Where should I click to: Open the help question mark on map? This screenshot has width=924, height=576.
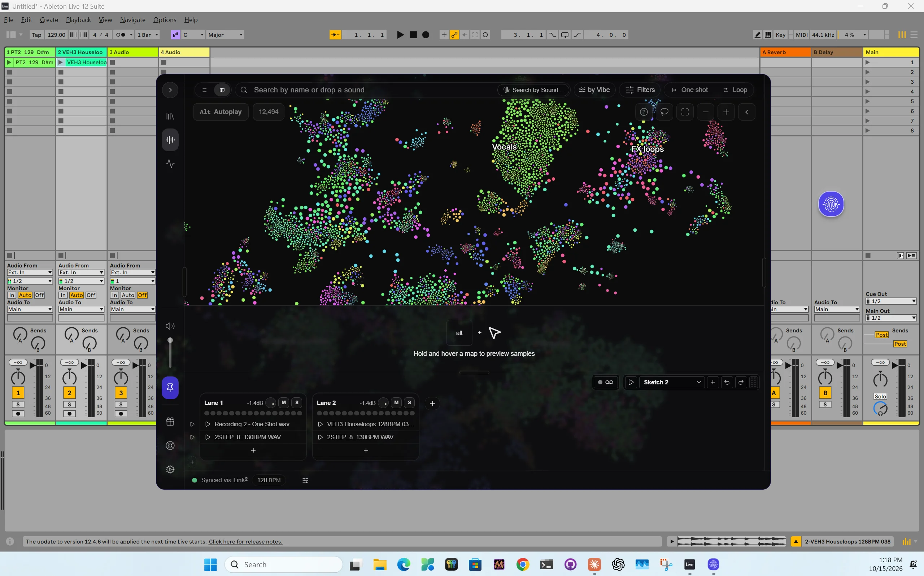tap(644, 112)
